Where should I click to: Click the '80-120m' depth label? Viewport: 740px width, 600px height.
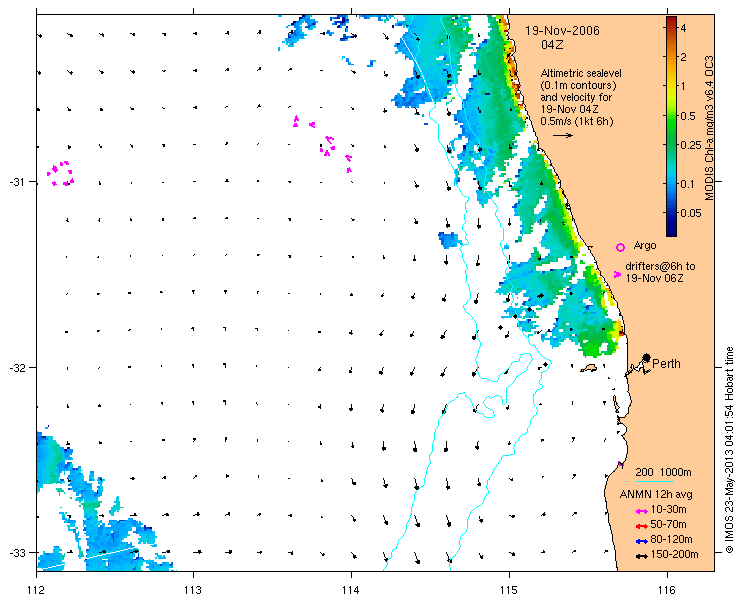tap(671, 540)
